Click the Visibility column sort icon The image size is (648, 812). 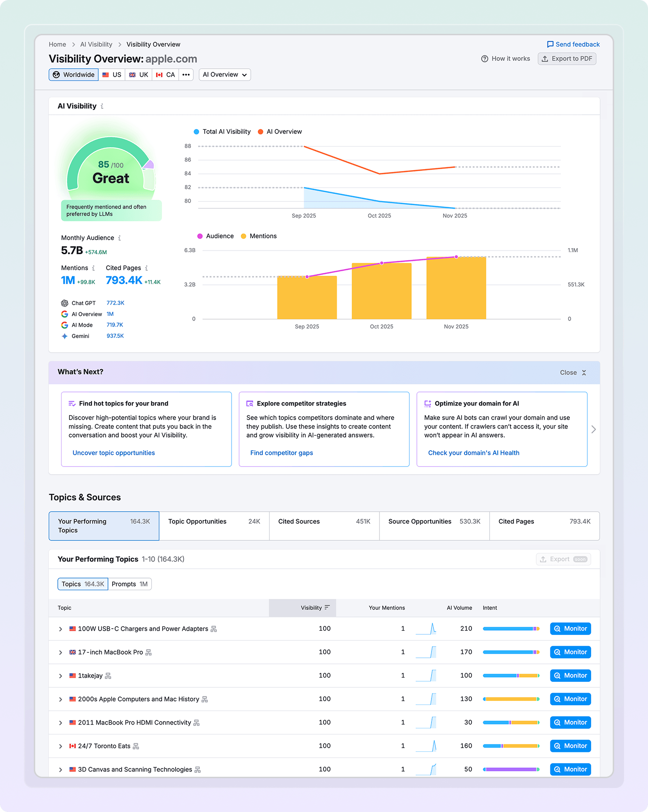[327, 608]
